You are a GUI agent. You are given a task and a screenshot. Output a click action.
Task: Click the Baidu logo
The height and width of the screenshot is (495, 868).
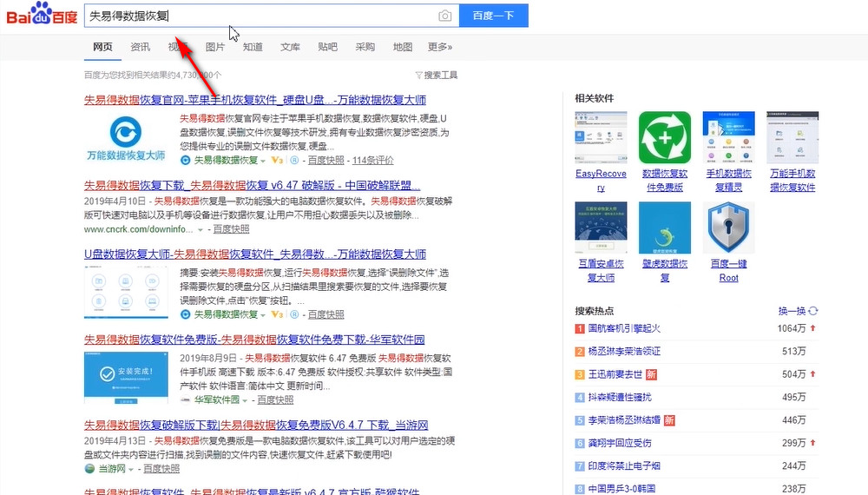pos(42,14)
